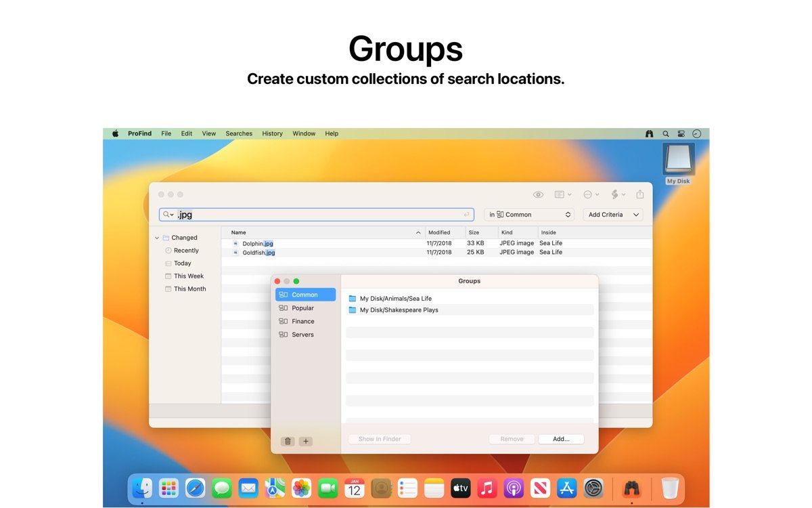Screen dimensions: 812x508
Task: Click the My Disk desktop drive icon
Action: click(678, 161)
